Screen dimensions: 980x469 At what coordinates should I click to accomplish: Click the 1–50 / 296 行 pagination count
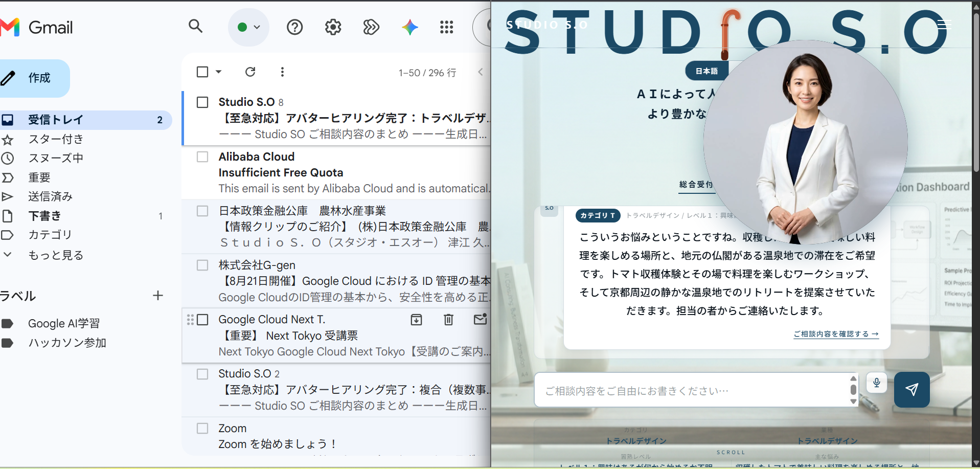427,73
